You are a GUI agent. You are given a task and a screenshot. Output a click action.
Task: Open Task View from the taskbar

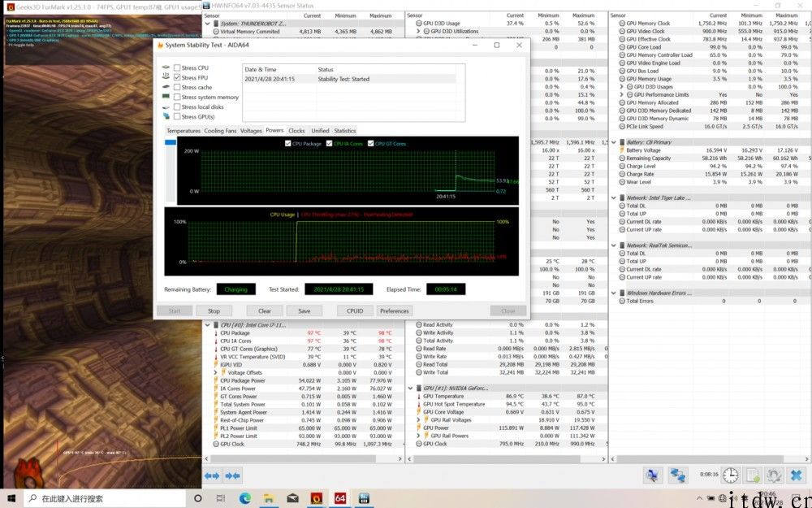click(x=221, y=498)
